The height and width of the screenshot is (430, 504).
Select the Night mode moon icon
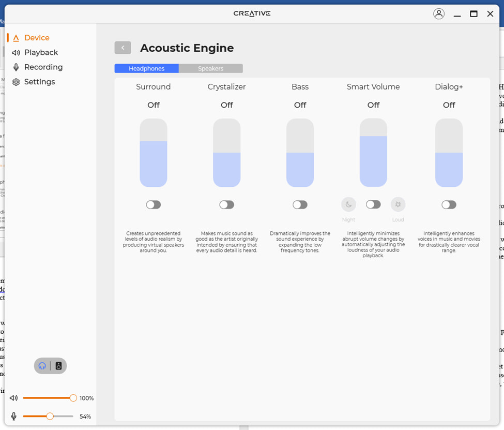pyautogui.click(x=348, y=204)
